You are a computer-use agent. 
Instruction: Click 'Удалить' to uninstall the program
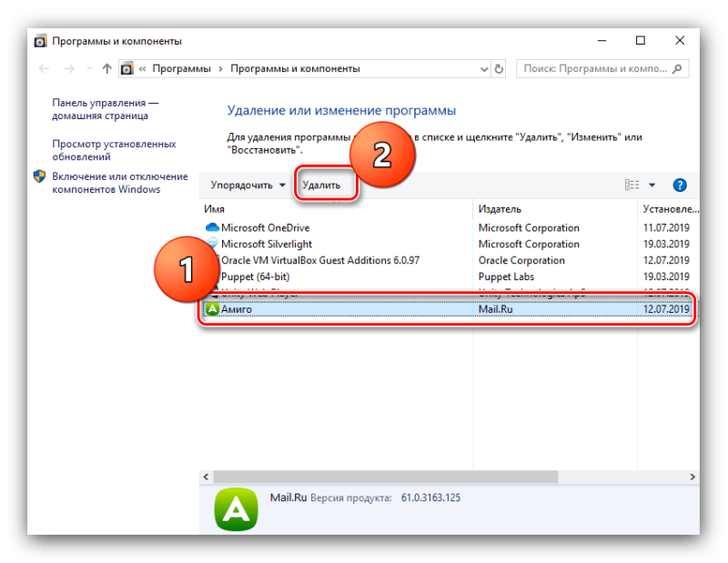click(x=321, y=186)
